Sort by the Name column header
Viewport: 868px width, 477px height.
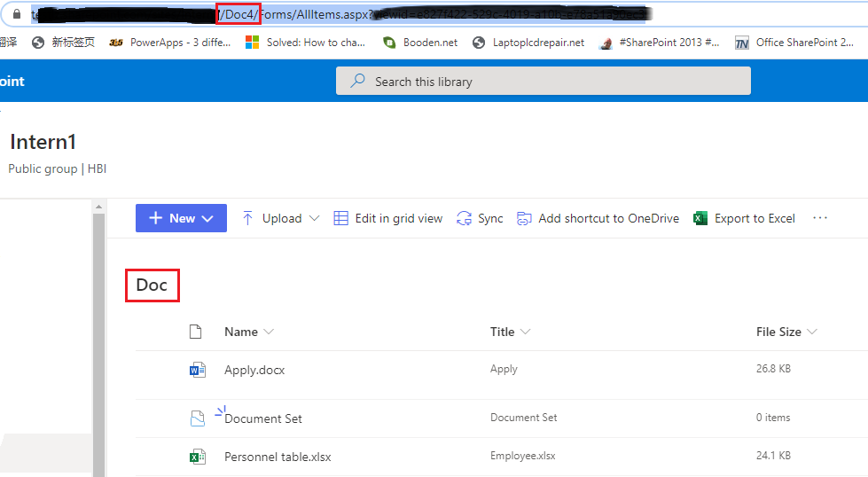click(241, 332)
